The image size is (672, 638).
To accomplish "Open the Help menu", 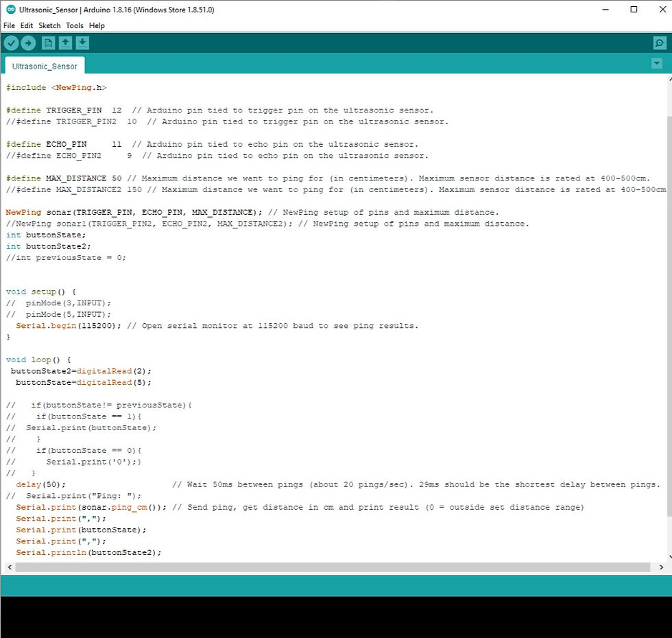I will click(97, 26).
